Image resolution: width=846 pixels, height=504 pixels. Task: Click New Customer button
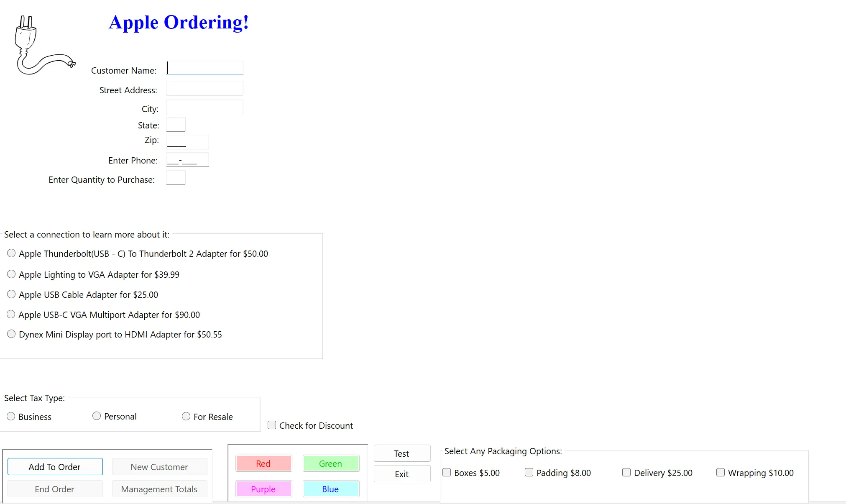[x=159, y=467]
